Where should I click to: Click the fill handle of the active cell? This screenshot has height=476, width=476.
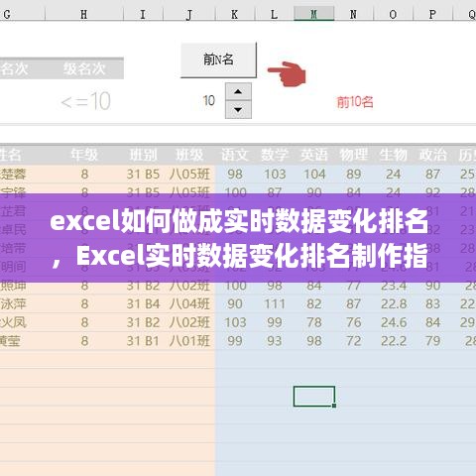tap(334, 406)
